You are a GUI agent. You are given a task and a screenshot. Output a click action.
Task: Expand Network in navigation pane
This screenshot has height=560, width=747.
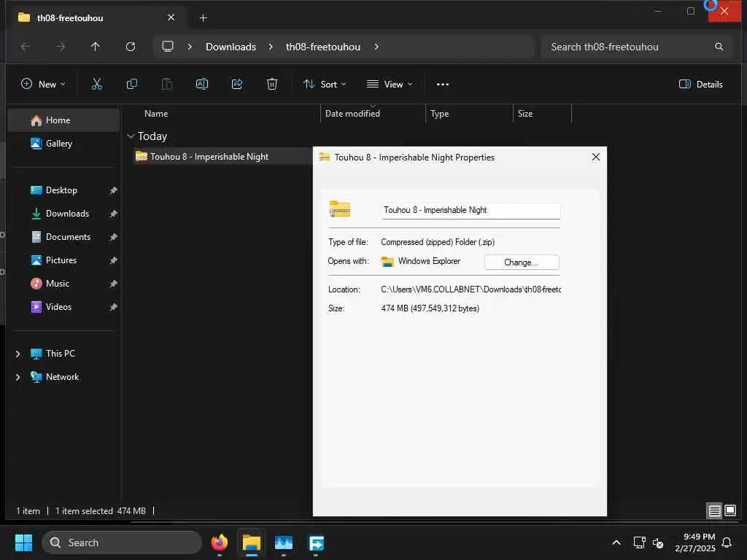coord(18,377)
